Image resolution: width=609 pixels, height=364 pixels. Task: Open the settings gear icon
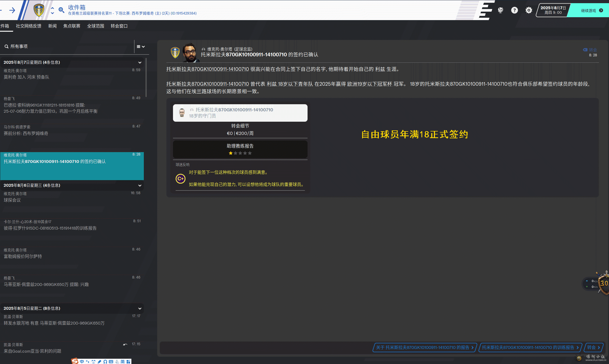[529, 10]
